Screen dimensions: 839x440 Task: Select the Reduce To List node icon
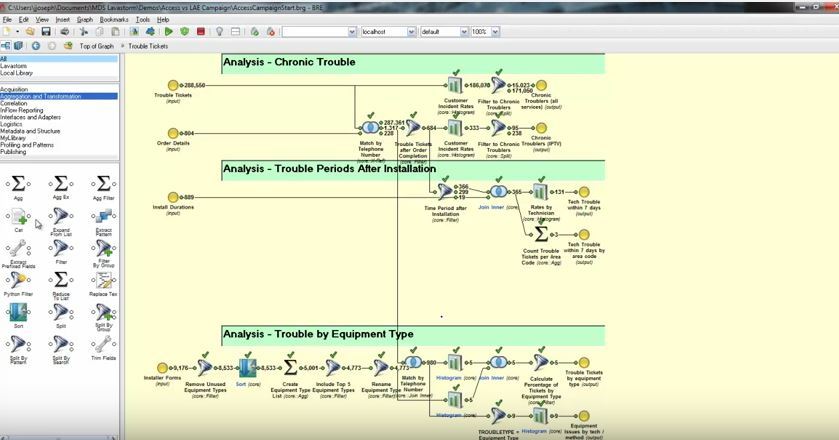60,280
